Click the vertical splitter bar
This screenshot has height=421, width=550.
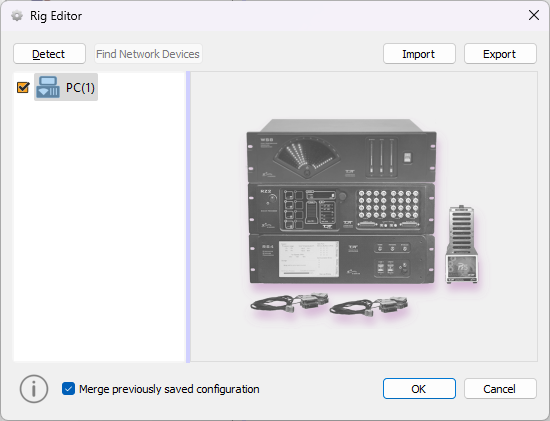(188, 217)
